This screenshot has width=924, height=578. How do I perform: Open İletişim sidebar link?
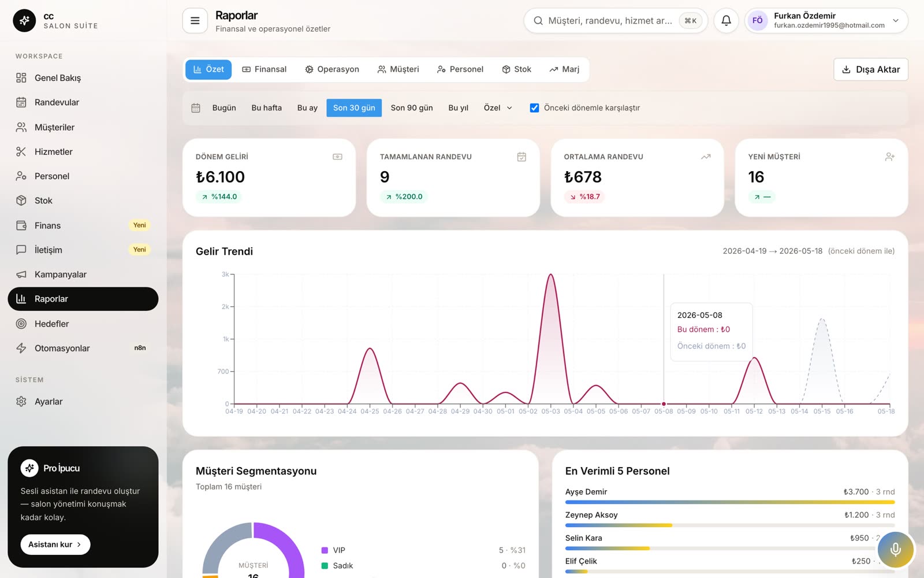(83, 250)
